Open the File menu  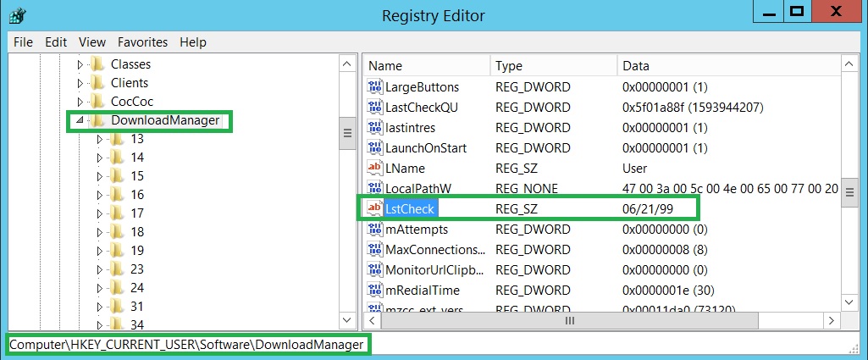23,42
